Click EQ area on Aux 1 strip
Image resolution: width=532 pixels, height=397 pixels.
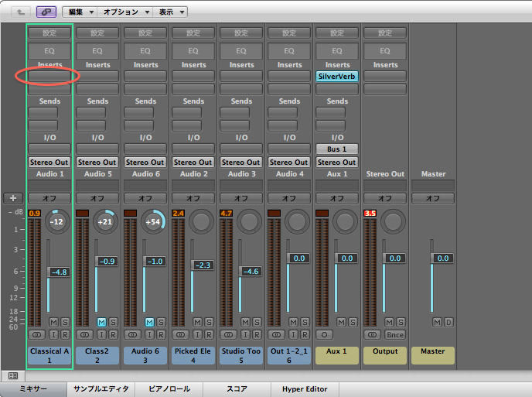click(337, 51)
